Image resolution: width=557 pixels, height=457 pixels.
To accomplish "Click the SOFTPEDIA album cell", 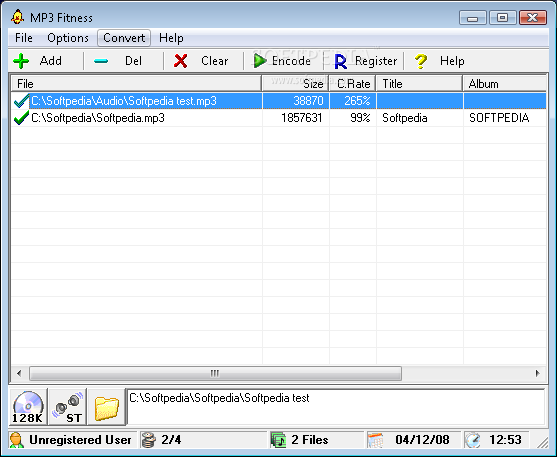I will (x=499, y=118).
